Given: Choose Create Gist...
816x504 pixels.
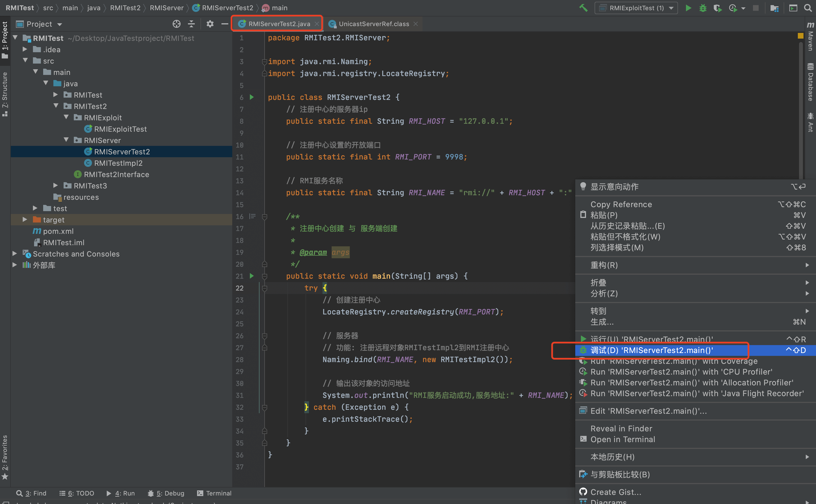Looking at the screenshot, I should tap(695, 492).
